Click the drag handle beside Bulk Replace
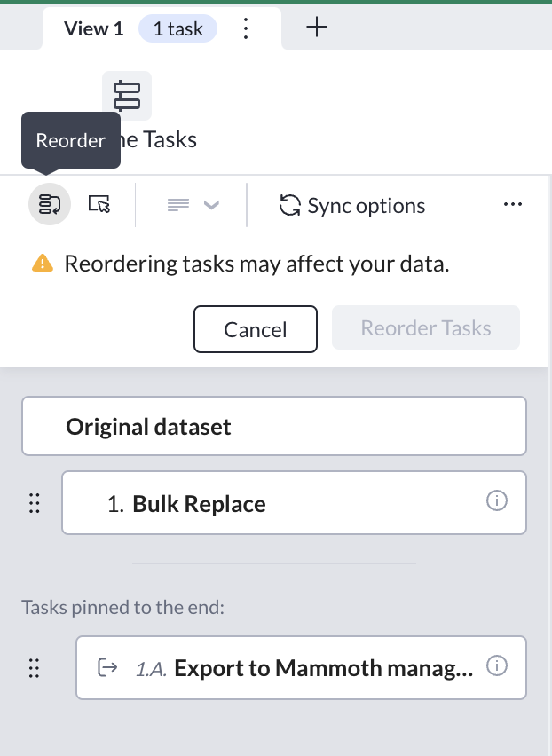552x756 pixels. click(35, 504)
